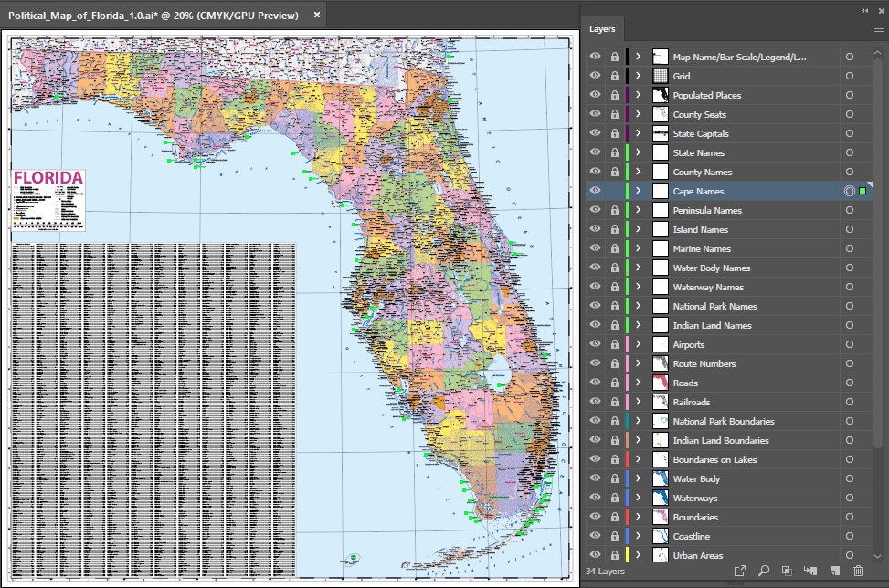Image resolution: width=889 pixels, height=588 pixels.
Task: Toggle visibility of the Urban Areas layer
Action: (595, 555)
